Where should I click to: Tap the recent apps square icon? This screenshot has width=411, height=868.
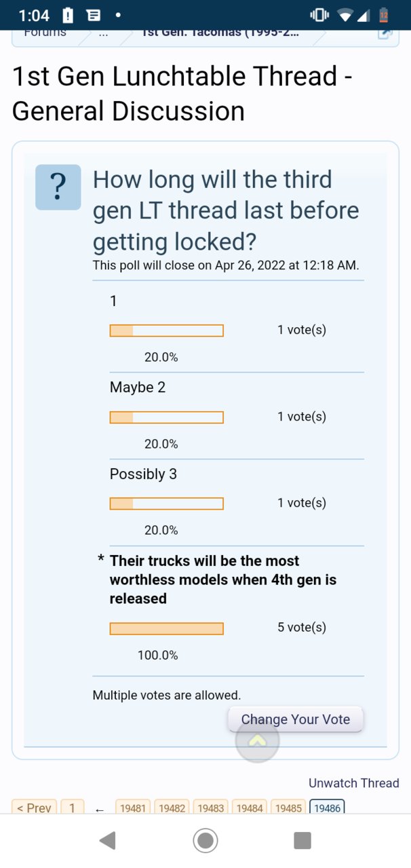pos(302,841)
